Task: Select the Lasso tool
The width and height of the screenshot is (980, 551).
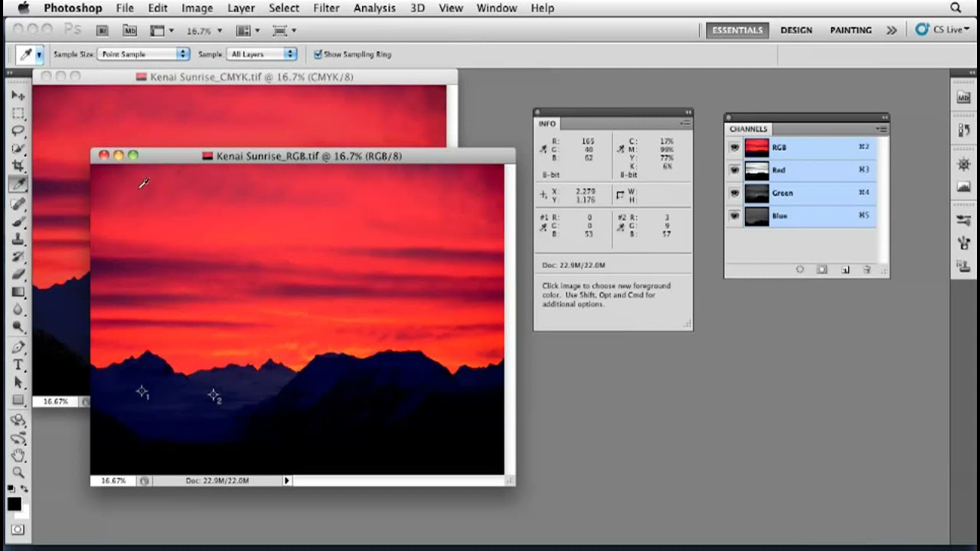Action: [x=18, y=131]
